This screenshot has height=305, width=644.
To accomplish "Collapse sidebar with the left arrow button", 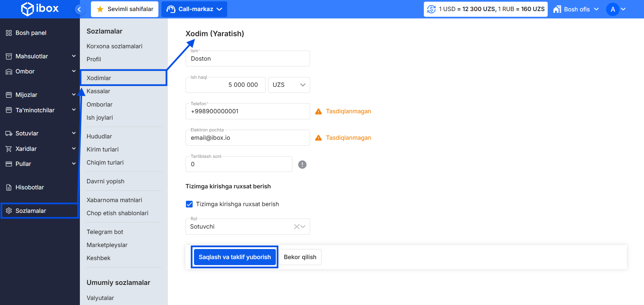I will pos(79,9).
